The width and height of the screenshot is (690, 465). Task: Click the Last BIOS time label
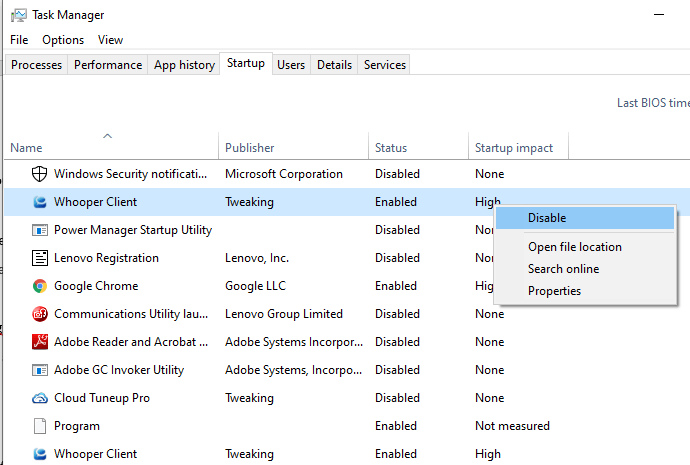[x=653, y=103]
